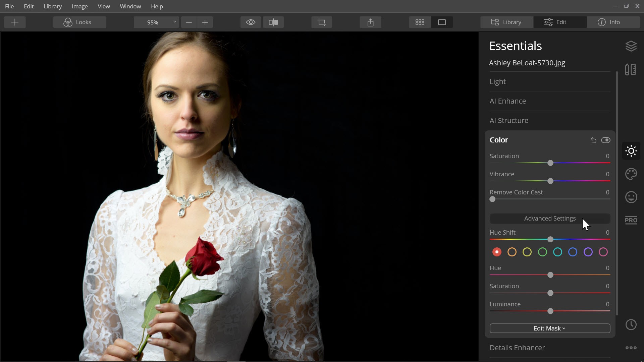Collapse the Advanced Settings button

pos(549,219)
